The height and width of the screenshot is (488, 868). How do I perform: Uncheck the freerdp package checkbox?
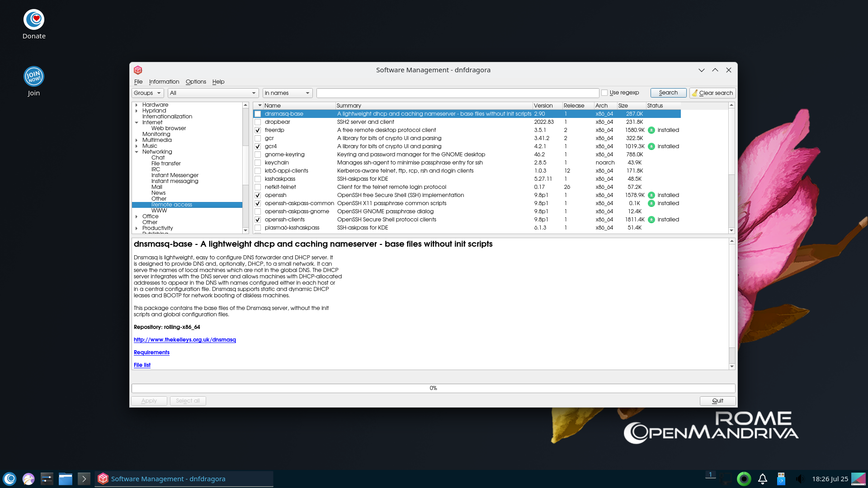[x=258, y=130]
